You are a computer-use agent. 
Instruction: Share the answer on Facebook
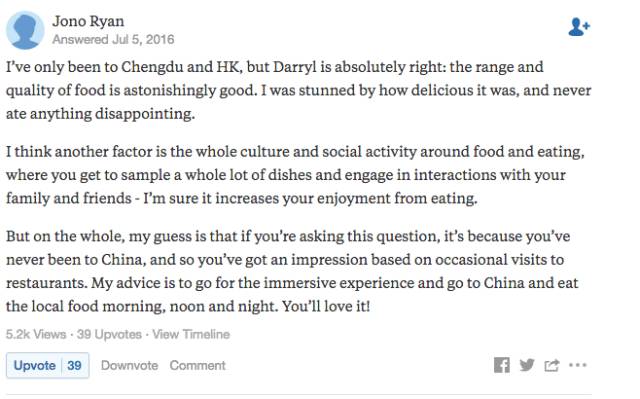pyautogui.click(x=502, y=365)
